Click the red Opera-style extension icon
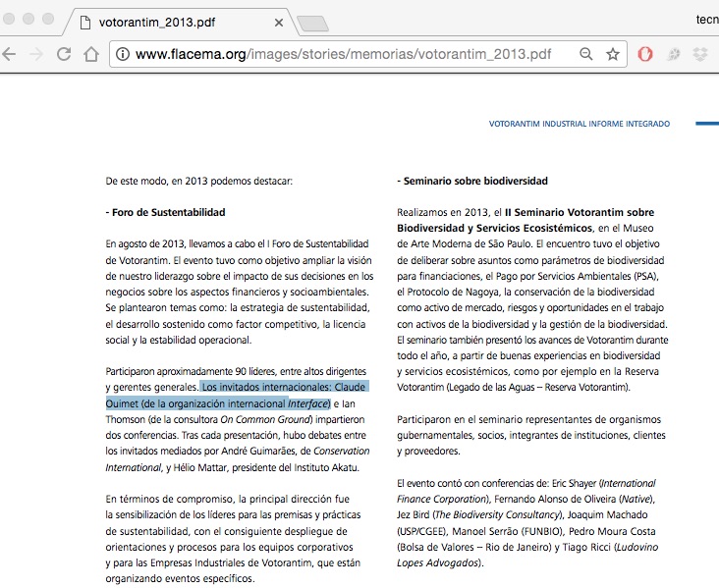 pyautogui.click(x=645, y=54)
